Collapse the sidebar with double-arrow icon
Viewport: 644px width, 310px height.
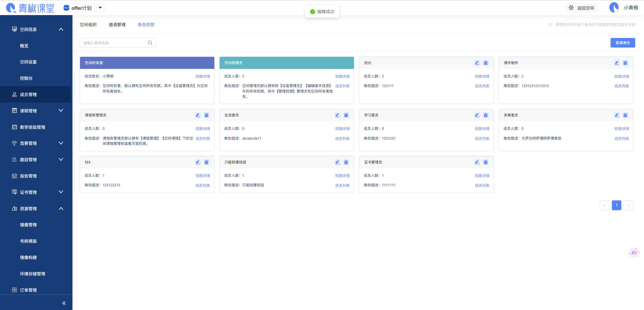(64, 303)
